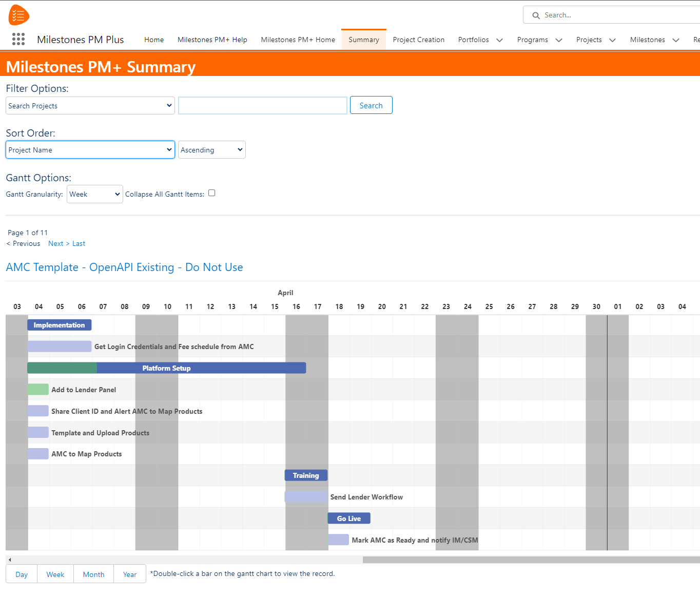Viewport: 700px width, 596px height.
Task: Open the Milestones tab
Action: (x=648, y=40)
